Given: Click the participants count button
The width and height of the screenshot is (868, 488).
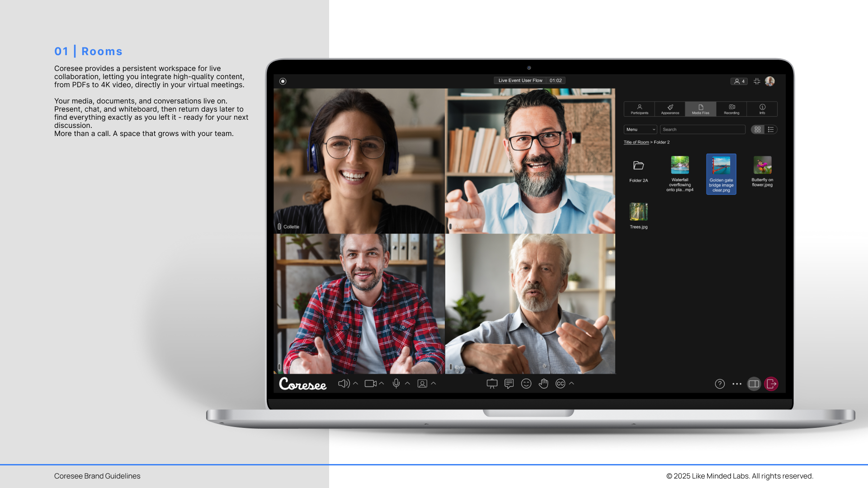Looking at the screenshot, I should [739, 81].
